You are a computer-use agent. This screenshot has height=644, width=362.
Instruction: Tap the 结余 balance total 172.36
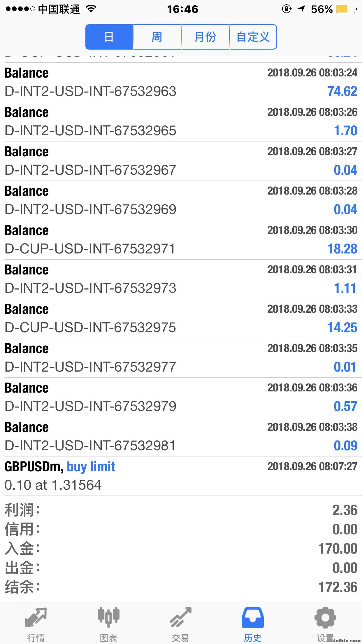coord(338,587)
